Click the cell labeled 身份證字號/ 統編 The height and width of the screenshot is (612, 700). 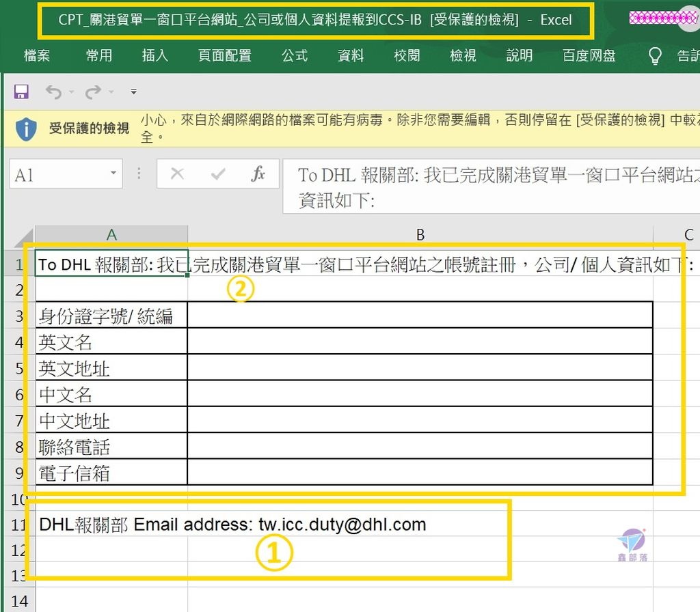[x=111, y=316]
